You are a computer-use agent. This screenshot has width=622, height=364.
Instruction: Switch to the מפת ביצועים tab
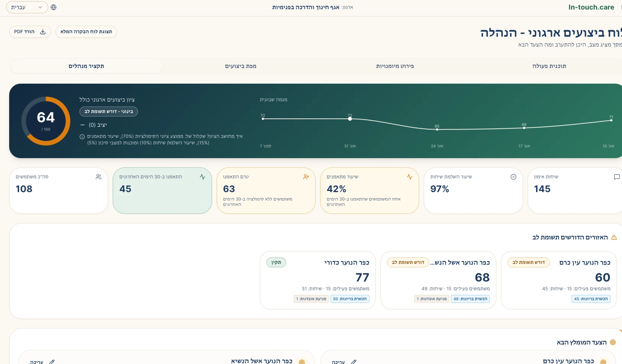coord(241,66)
